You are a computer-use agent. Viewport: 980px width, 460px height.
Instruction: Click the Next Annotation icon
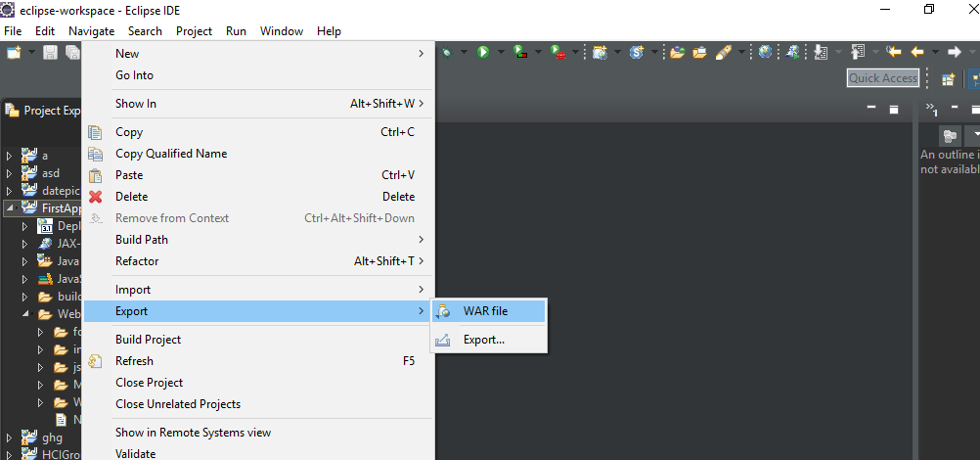(x=822, y=53)
